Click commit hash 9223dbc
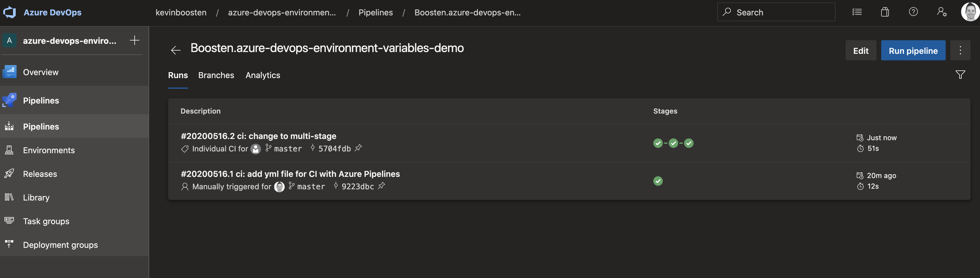The width and height of the screenshot is (980, 278). click(x=358, y=186)
